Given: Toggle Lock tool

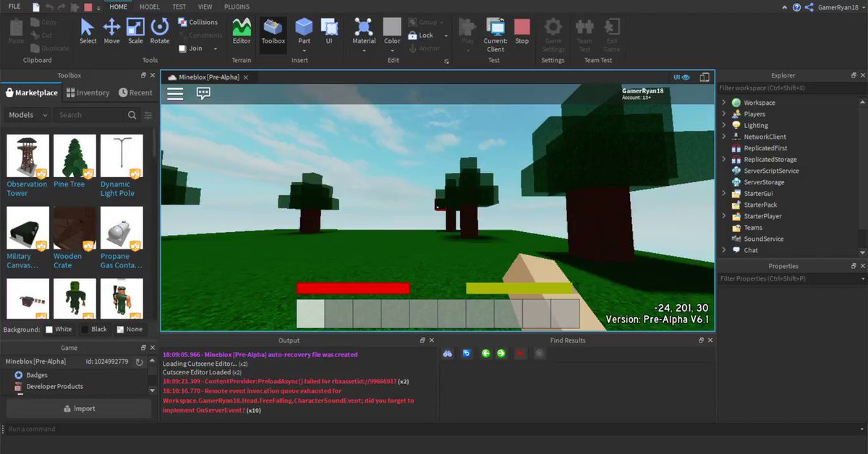Looking at the screenshot, I should click(421, 35).
